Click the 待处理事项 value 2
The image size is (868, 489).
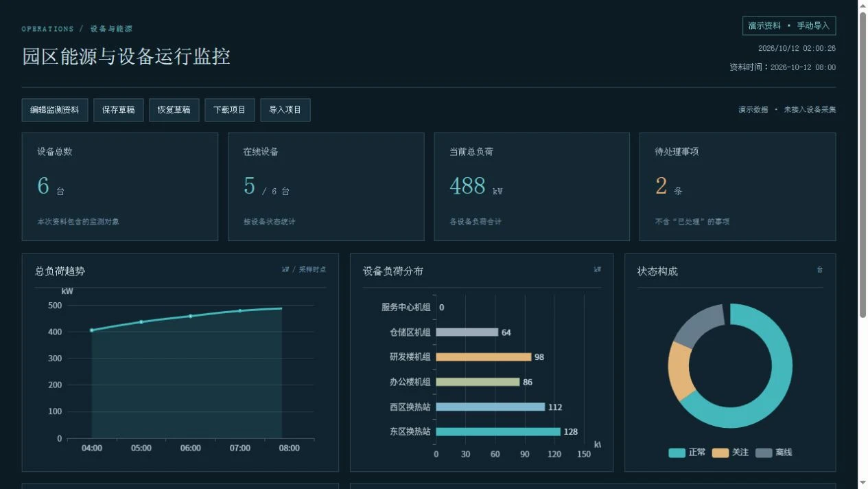(661, 185)
